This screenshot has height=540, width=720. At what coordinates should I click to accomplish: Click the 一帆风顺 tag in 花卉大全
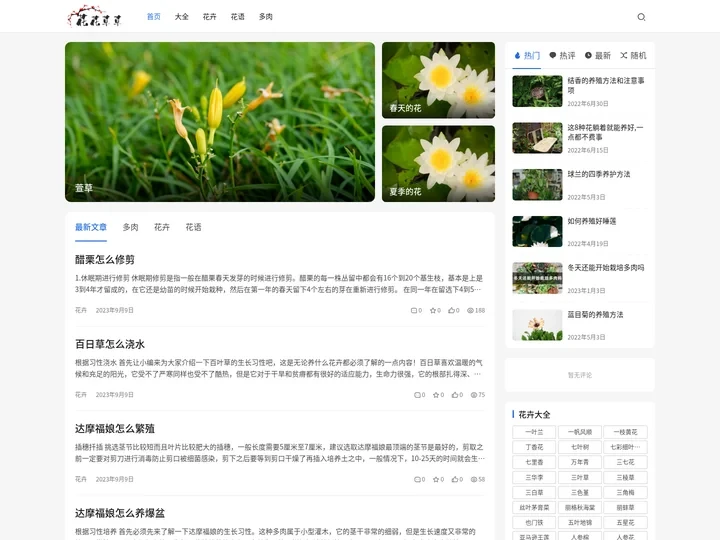click(580, 432)
